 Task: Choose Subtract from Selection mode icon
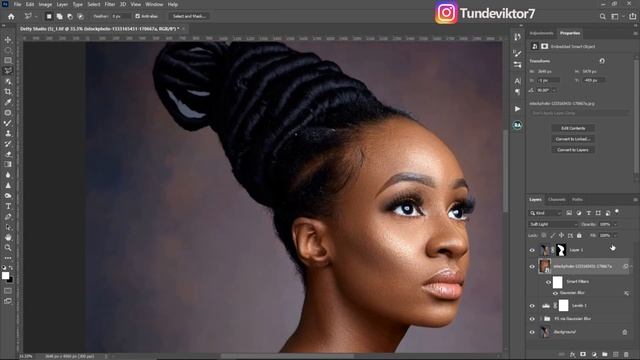click(70, 16)
